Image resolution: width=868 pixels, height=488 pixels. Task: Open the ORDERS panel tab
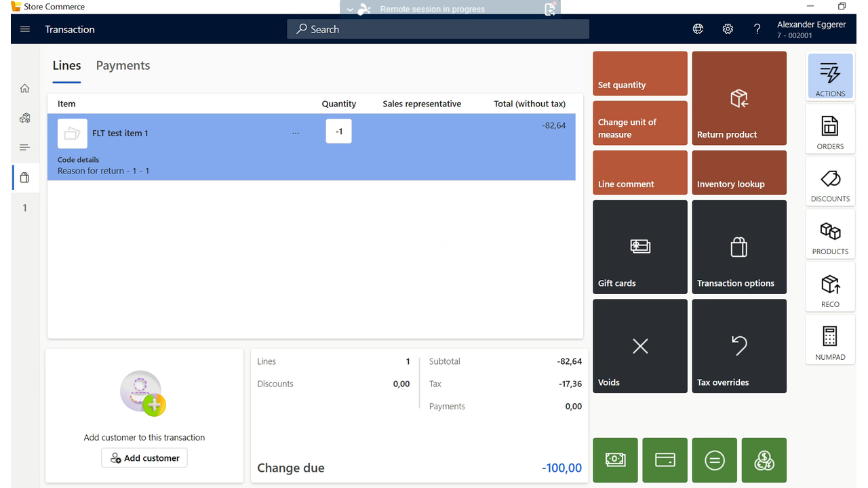[x=830, y=130]
